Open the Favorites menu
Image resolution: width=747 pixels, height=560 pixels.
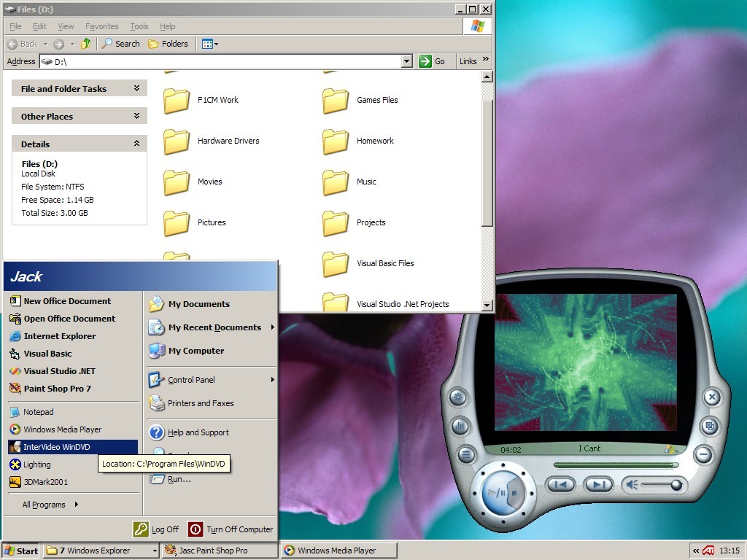pyautogui.click(x=102, y=26)
